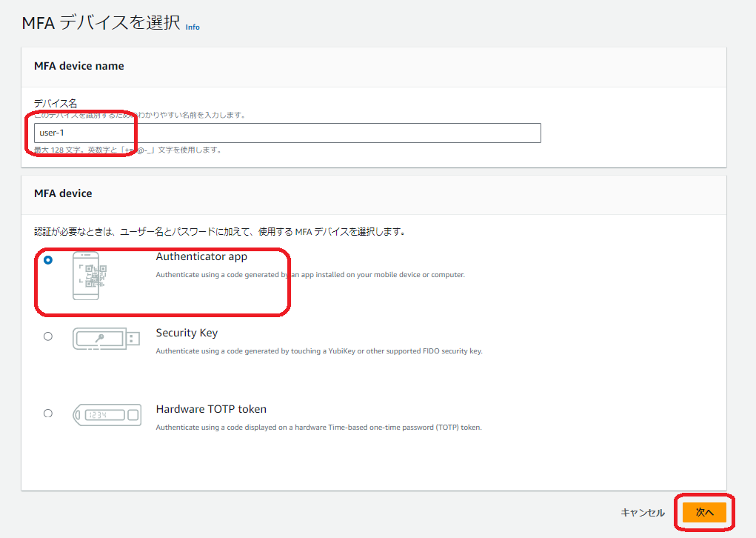Click the Hardware TOTP token label text
756x538 pixels.
click(210, 408)
